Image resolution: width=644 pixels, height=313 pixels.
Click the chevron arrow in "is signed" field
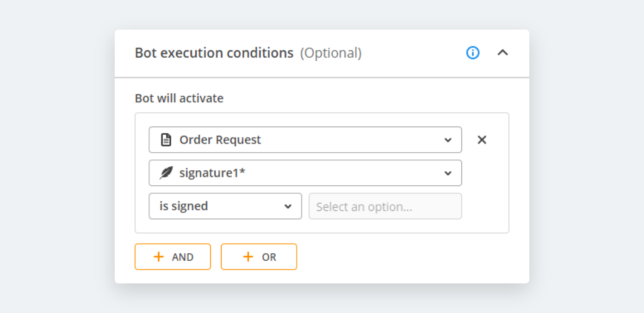(288, 206)
